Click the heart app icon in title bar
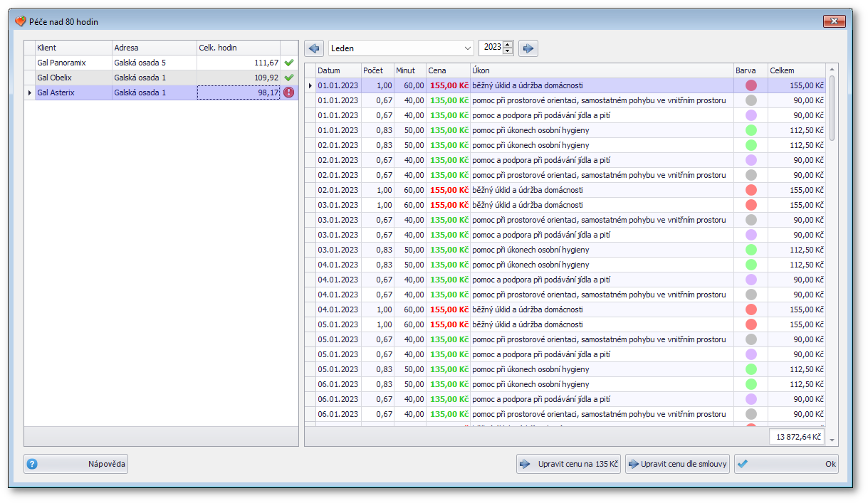This screenshot has width=868, height=503. tap(20, 22)
